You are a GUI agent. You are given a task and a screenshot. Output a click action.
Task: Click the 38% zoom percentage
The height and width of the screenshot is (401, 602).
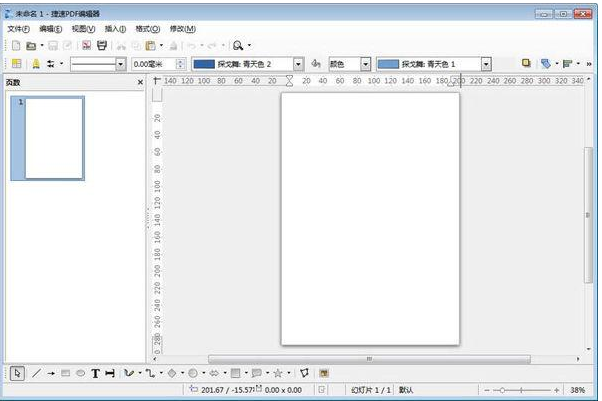click(x=578, y=390)
